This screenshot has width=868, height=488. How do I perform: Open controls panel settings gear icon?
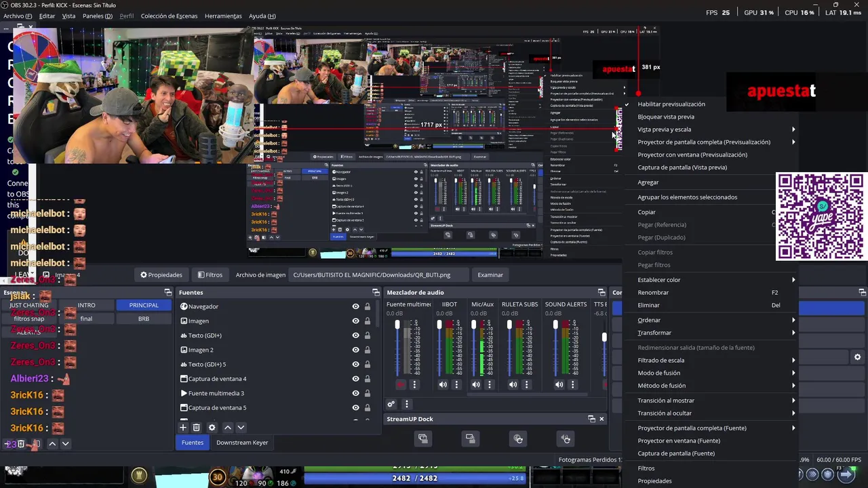pos(857,357)
